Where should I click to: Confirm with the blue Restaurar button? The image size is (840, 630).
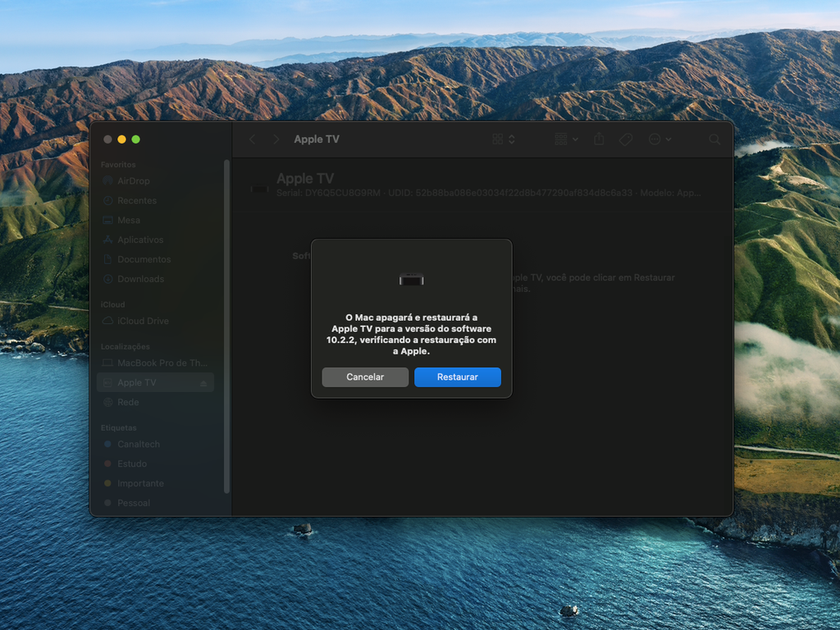(x=458, y=377)
